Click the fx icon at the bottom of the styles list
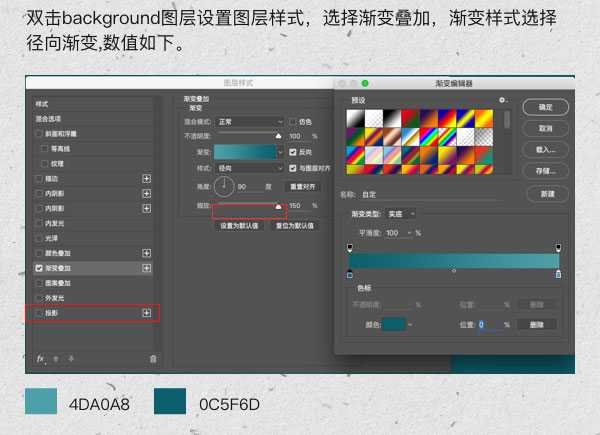This screenshot has width=600, height=435. [x=41, y=357]
